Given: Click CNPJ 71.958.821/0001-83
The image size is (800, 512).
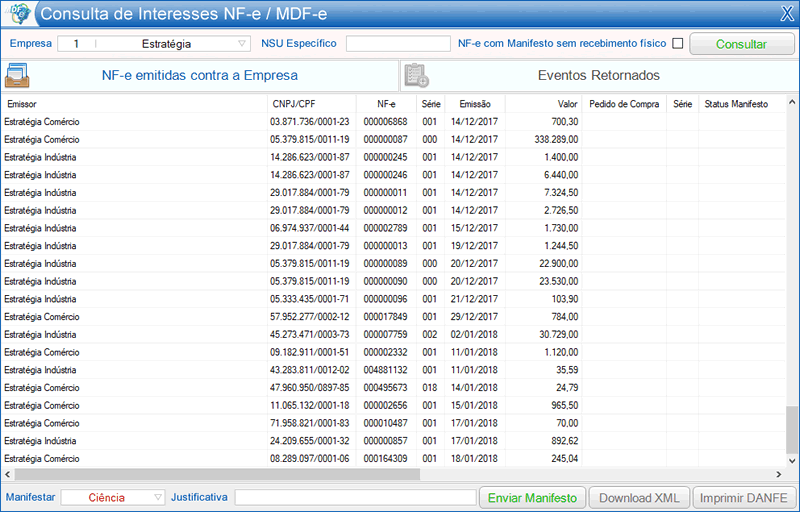Looking at the screenshot, I should [x=310, y=423].
